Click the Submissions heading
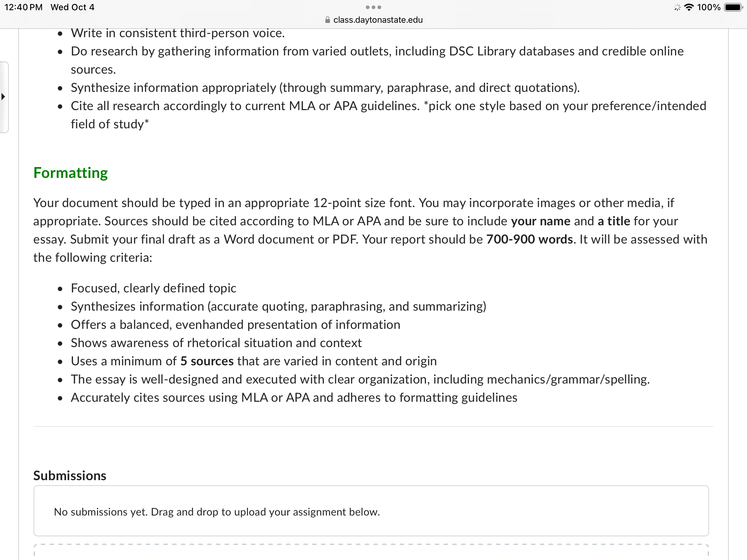Screen dimensions: 747x560 point(70,475)
